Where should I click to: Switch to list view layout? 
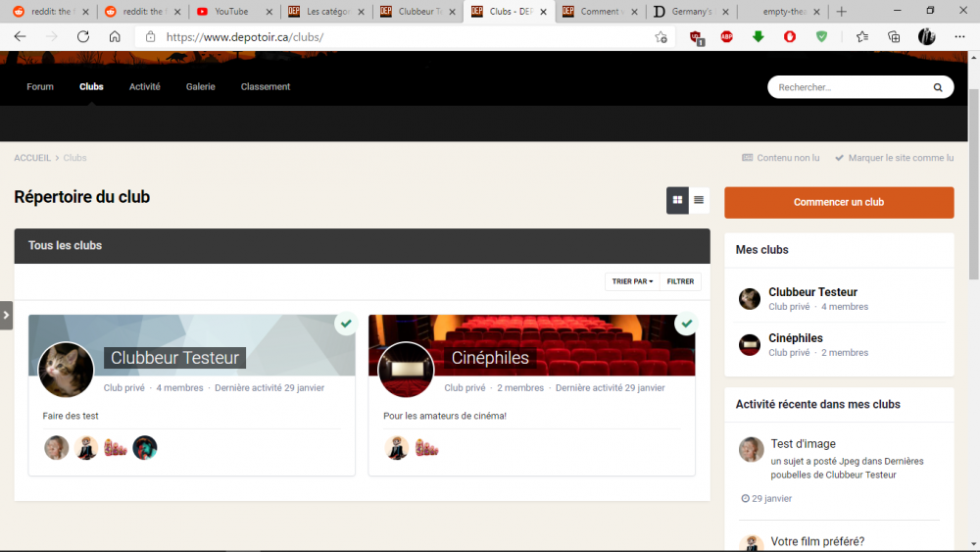point(699,200)
